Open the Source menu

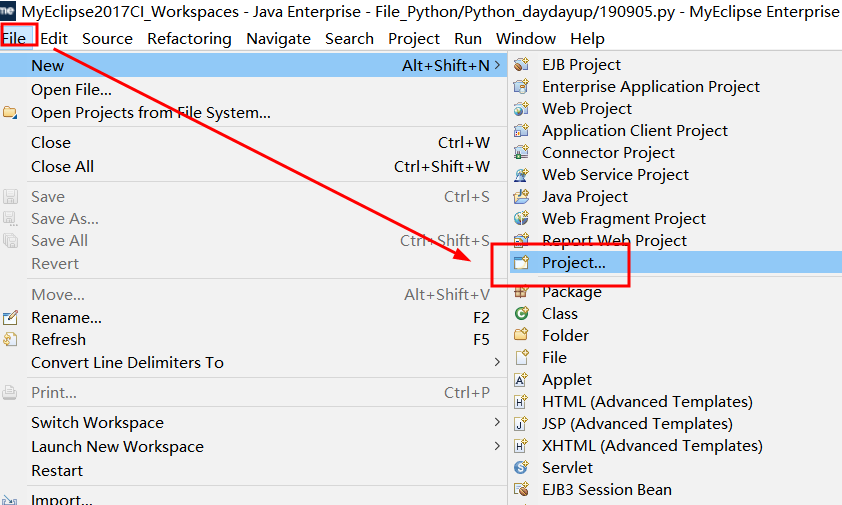(x=107, y=39)
